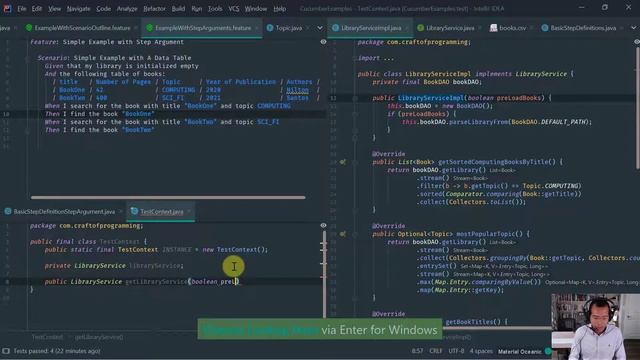Click DEFAULT_PATH constant in LibraryServiceImpl code
This screenshot has width=640, height=360.
[x=563, y=122]
